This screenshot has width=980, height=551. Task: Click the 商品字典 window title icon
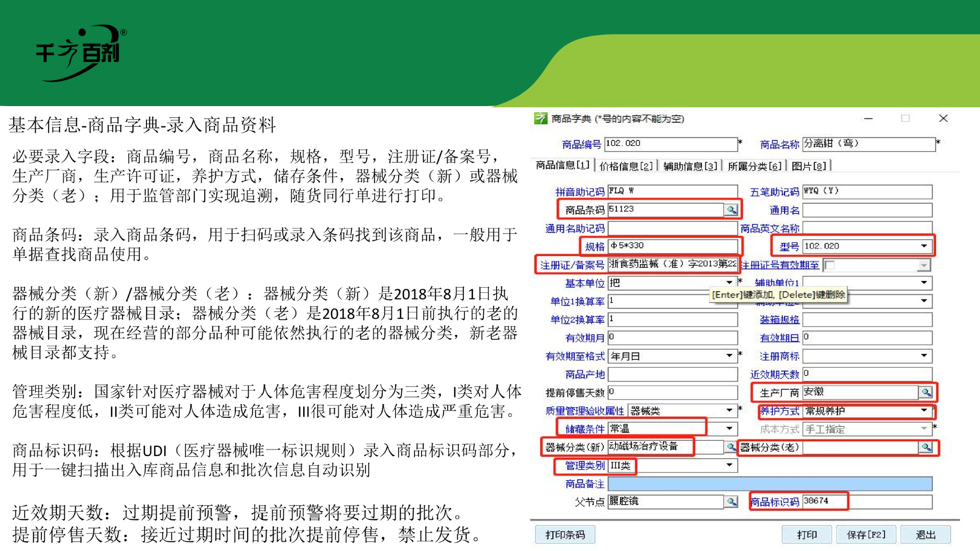[541, 118]
